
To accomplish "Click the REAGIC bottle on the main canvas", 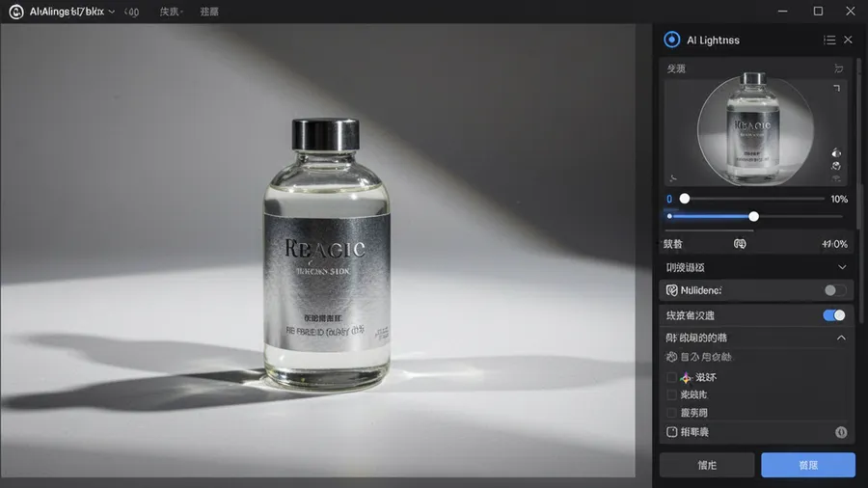I will tap(327, 255).
